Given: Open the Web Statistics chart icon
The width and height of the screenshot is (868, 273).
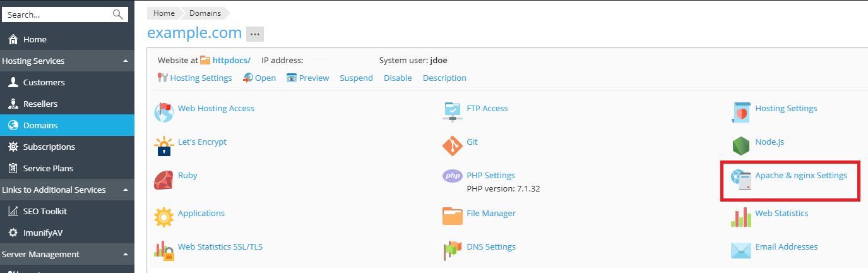Looking at the screenshot, I should coord(740,217).
